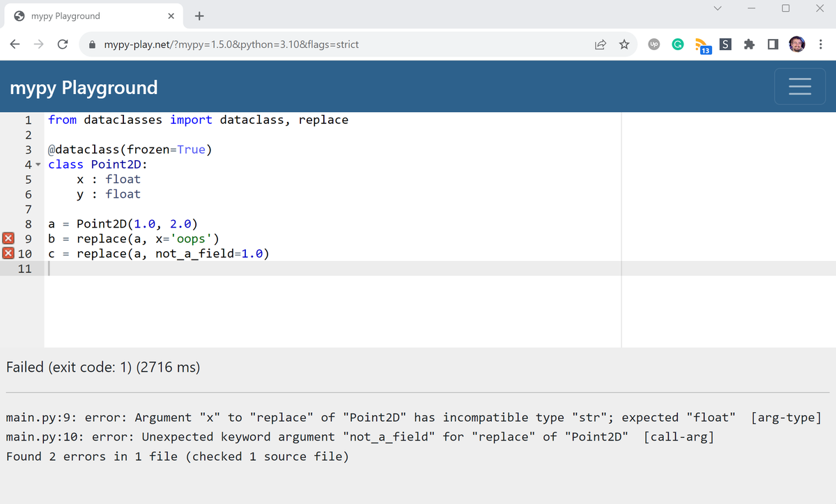836x504 pixels.
Task: Open the hamburger navigation menu
Action: point(800,86)
